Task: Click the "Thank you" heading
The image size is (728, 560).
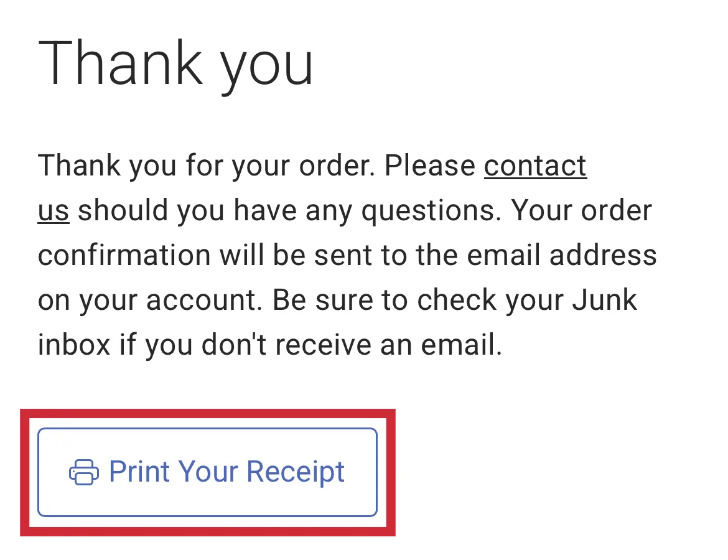Action: pyautogui.click(x=176, y=63)
